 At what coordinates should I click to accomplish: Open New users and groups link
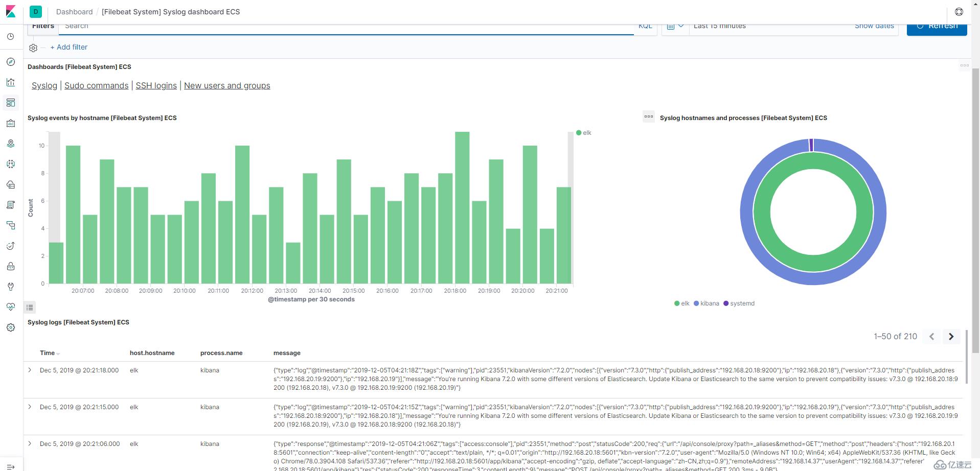pos(227,86)
